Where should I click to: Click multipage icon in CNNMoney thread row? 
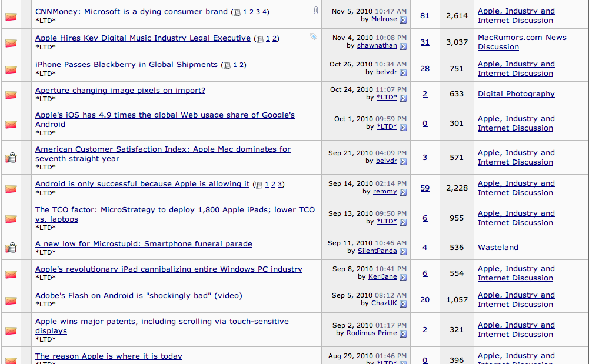[x=237, y=13]
